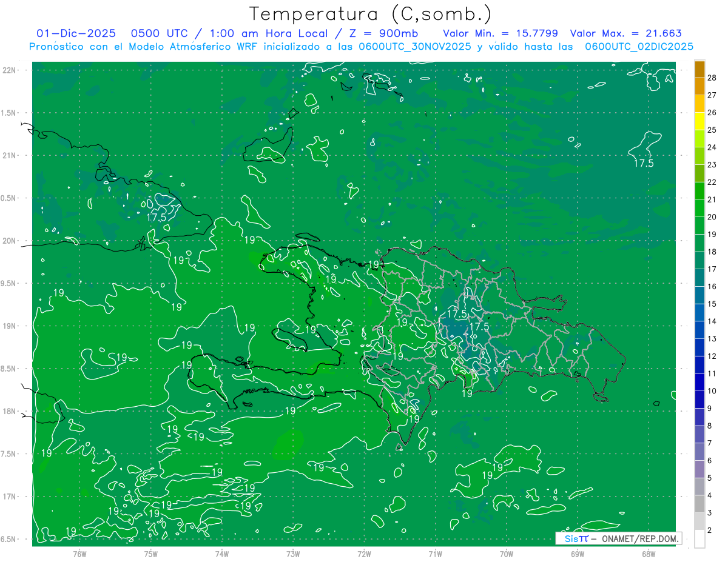
Task: Select the white swatch below 2
Action: click(x=700, y=539)
